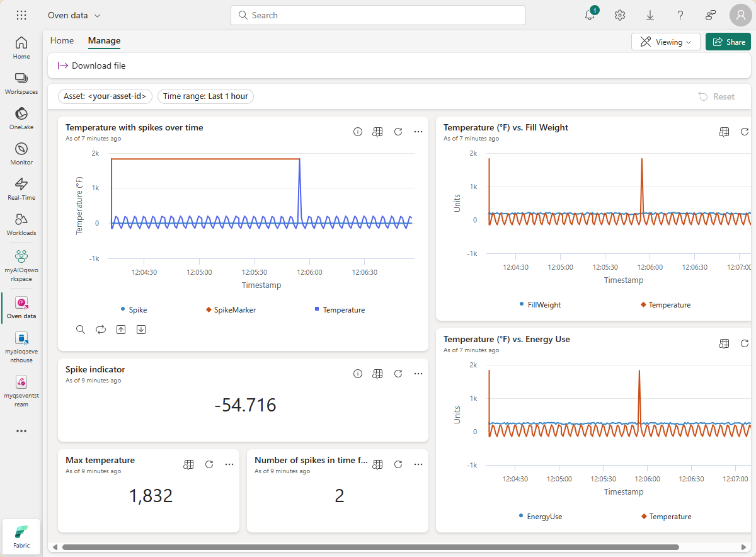Viewport: 756px width, 557px height.
Task: Refresh the Max temperature tile
Action: [209, 464]
